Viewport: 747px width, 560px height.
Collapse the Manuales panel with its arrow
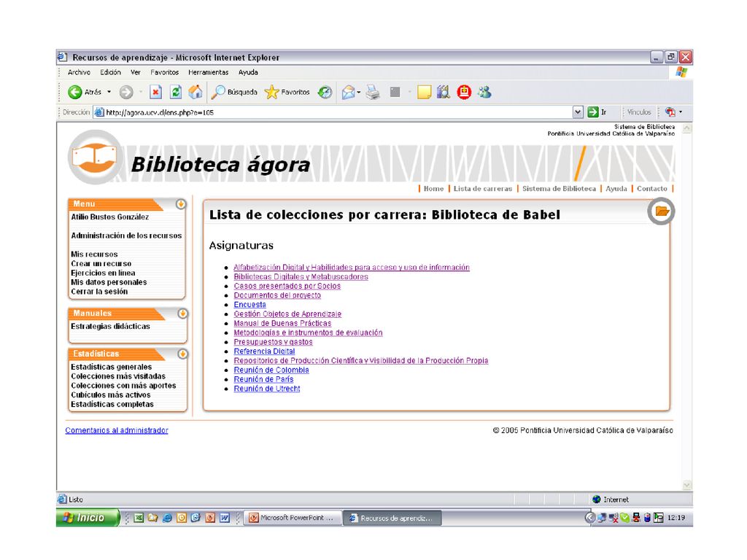182,314
